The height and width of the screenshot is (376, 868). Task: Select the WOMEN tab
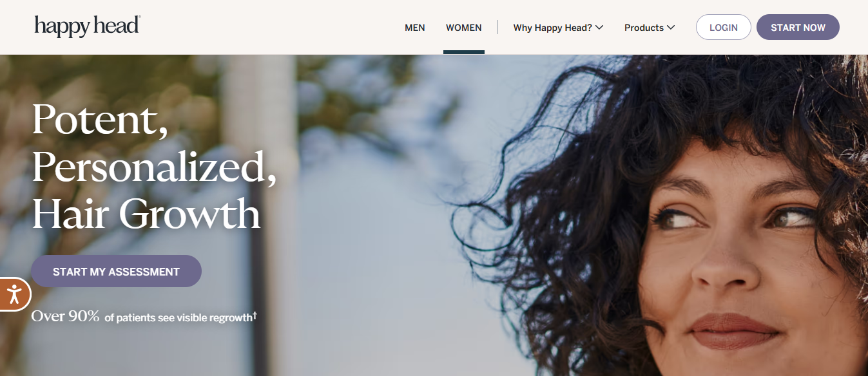pyautogui.click(x=464, y=28)
